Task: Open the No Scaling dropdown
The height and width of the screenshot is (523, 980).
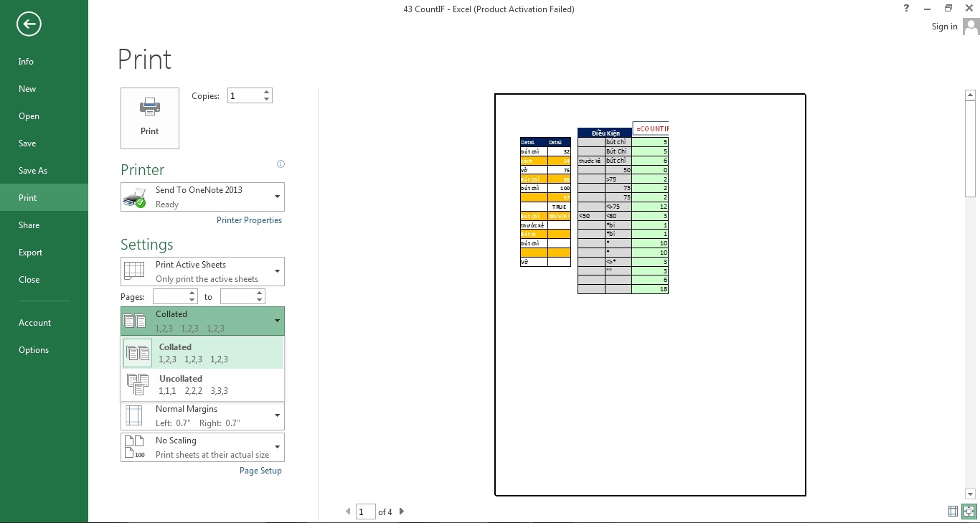Action: coord(203,447)
